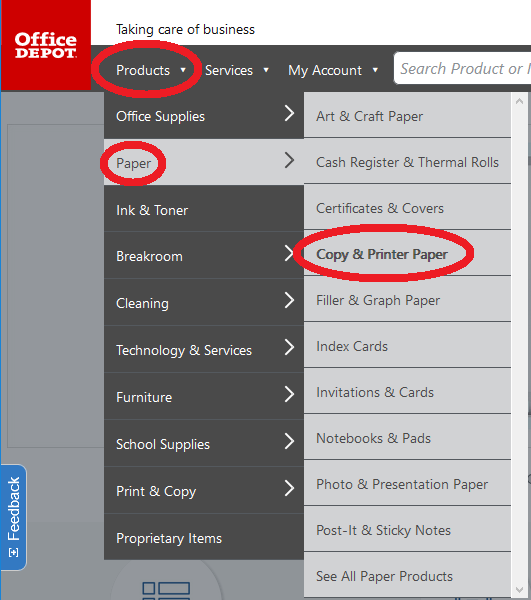Click the submenu scrollbar down arrow

519,590
